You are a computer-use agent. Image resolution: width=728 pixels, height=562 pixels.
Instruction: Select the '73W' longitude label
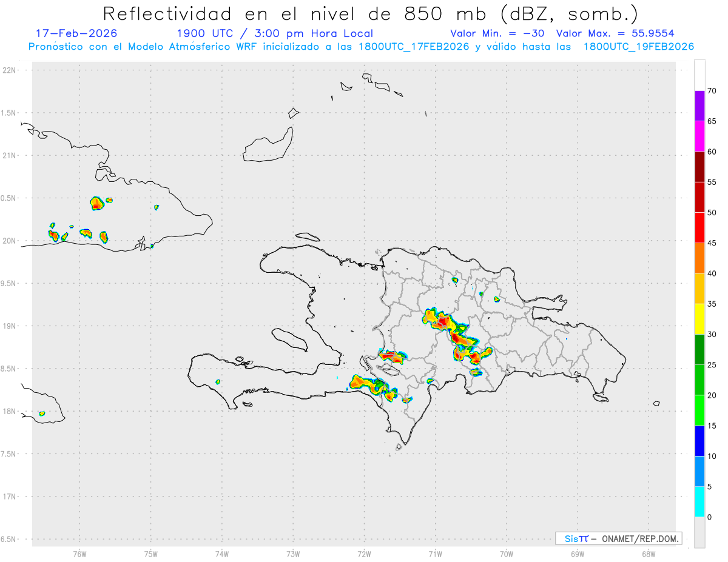[x=293, y=554]
